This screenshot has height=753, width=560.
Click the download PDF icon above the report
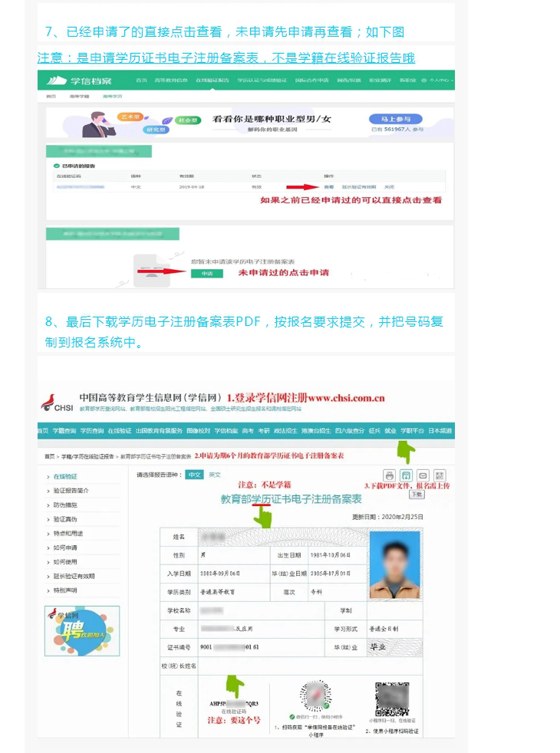click(407, 476)
